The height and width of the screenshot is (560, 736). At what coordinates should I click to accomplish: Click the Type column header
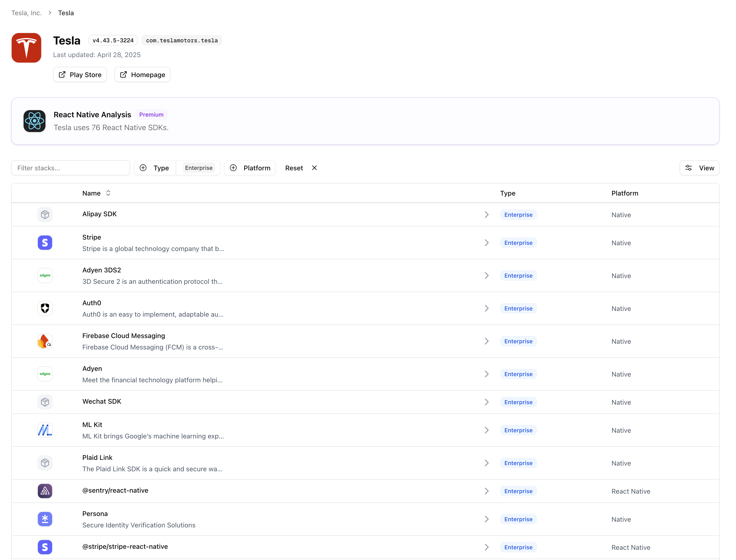[x=508, y=193]
